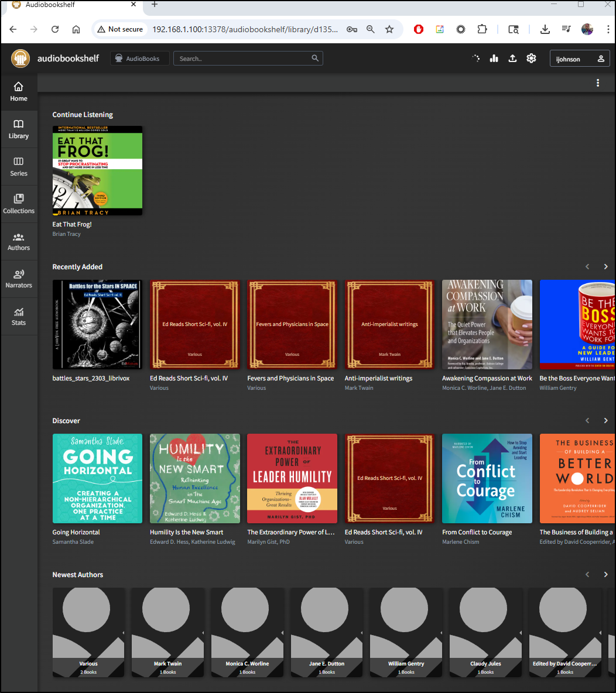This screenshot has height=693, width=616.
Task: Open the library stats bar-chart icon
Action: pyautogui.click(x=494, y=59)
